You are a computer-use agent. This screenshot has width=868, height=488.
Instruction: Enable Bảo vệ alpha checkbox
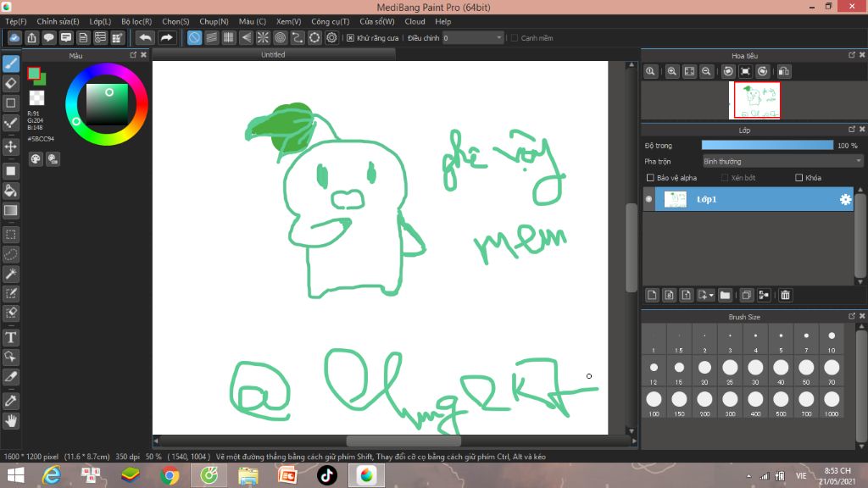click(650, 178)
